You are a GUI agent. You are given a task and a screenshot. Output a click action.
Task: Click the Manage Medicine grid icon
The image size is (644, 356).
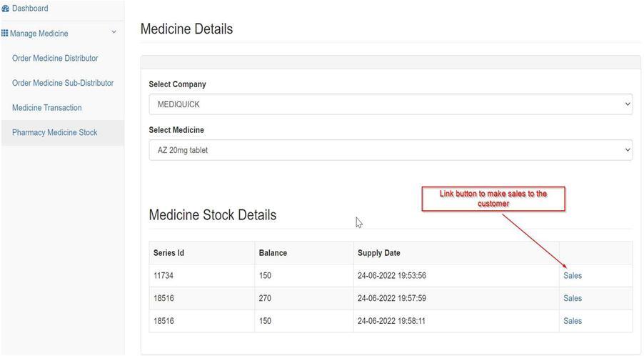point(4,33)
